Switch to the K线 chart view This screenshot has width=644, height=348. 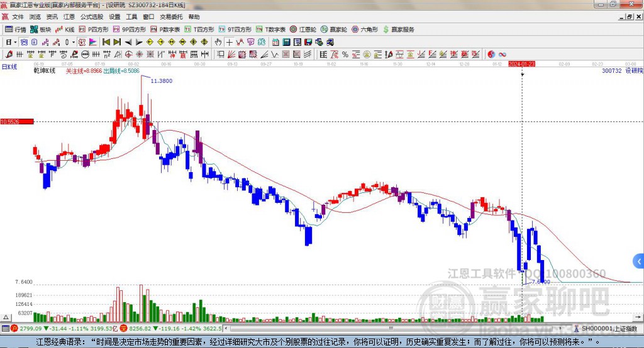[65, 30]
